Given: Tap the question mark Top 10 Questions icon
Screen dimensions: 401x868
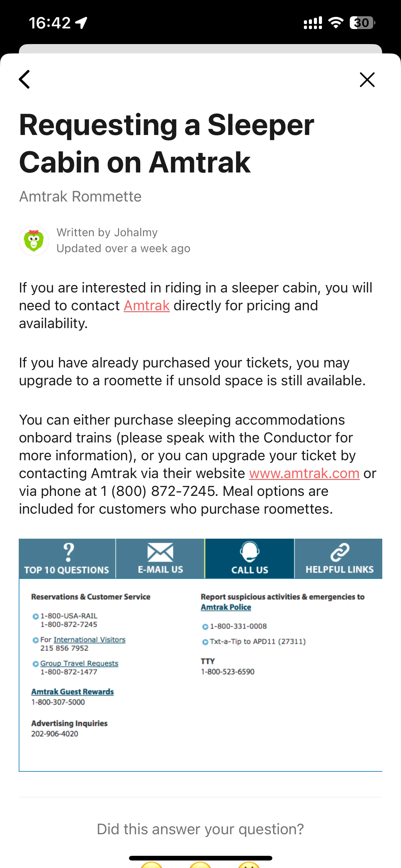Looking at the screenshot, I should [68, 552].
